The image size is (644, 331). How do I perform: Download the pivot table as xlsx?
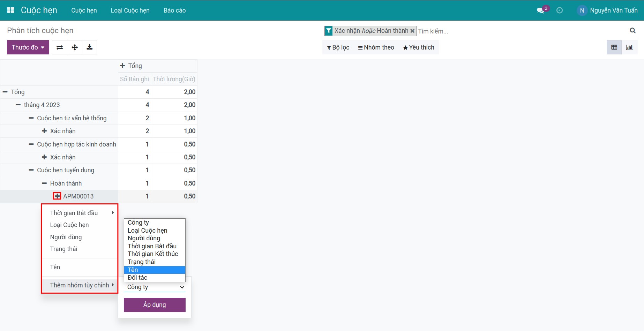90,47
